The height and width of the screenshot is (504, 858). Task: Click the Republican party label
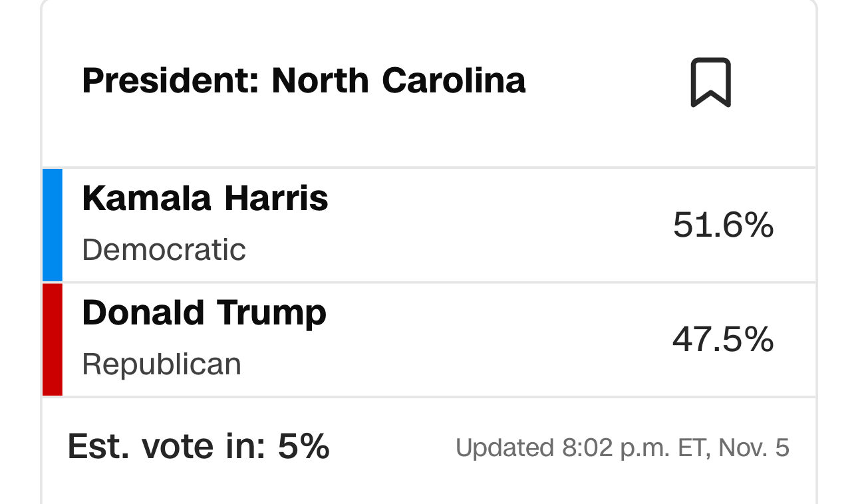click(162, 364)
